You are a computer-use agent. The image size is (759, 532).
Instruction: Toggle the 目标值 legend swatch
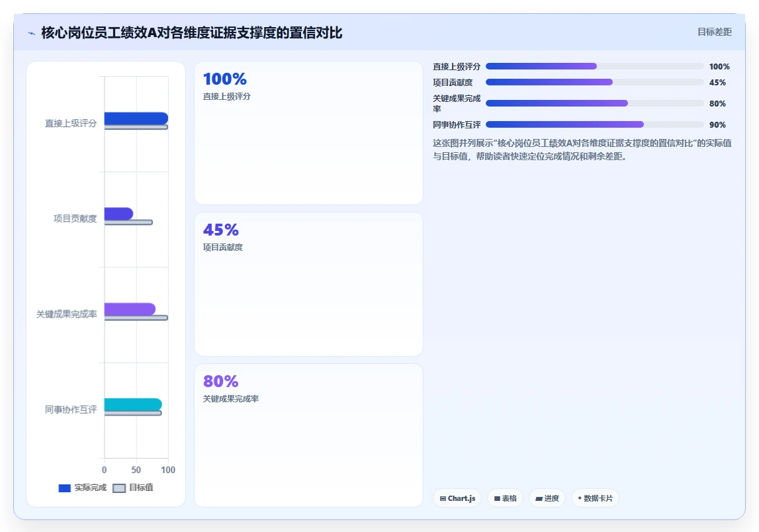[x=119, y=488]
